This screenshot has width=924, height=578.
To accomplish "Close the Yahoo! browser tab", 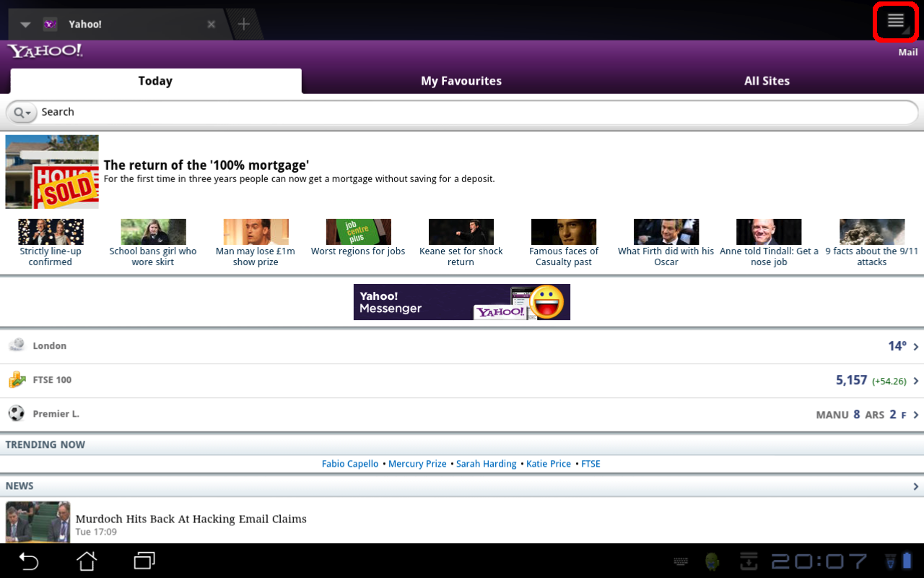I will point(211,25).
